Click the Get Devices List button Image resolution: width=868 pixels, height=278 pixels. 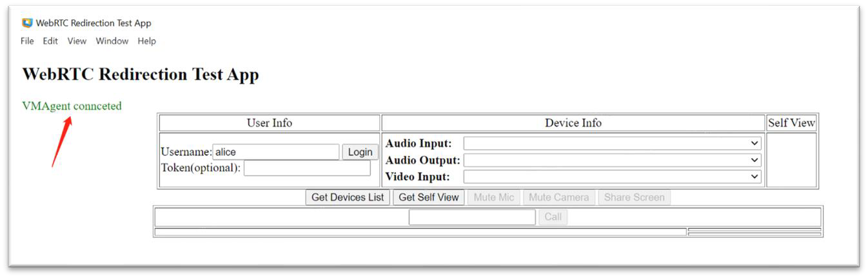(348, 197)
